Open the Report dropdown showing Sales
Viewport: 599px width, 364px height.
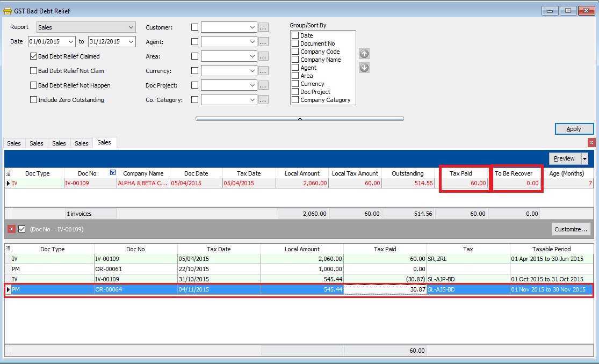(131, 27)
